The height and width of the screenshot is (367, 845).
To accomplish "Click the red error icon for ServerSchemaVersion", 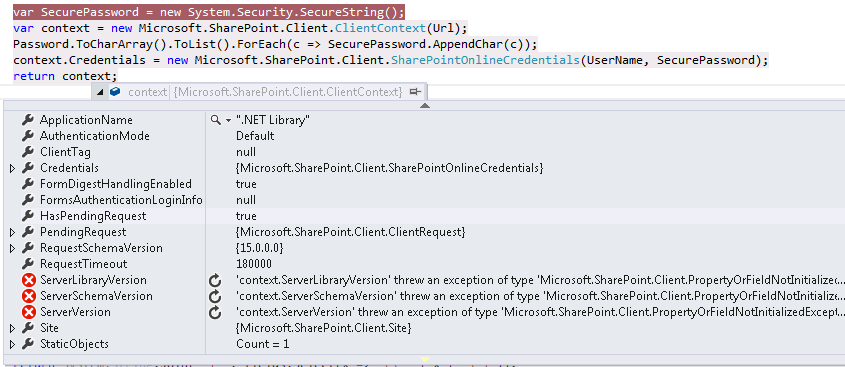I will pos(29,296).
